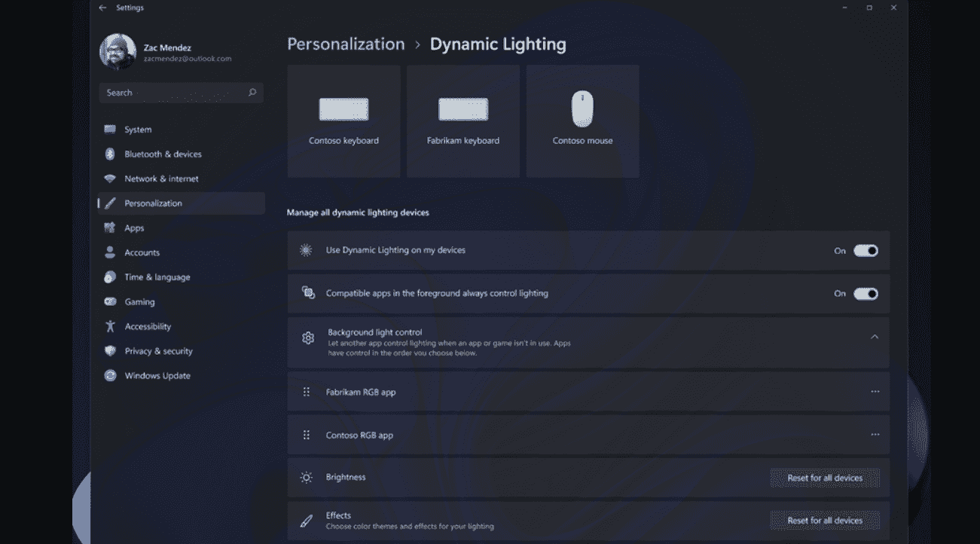Click the drag handle for Fabrikam RGB app
980x544 pixels.
(x=307, y=392)
